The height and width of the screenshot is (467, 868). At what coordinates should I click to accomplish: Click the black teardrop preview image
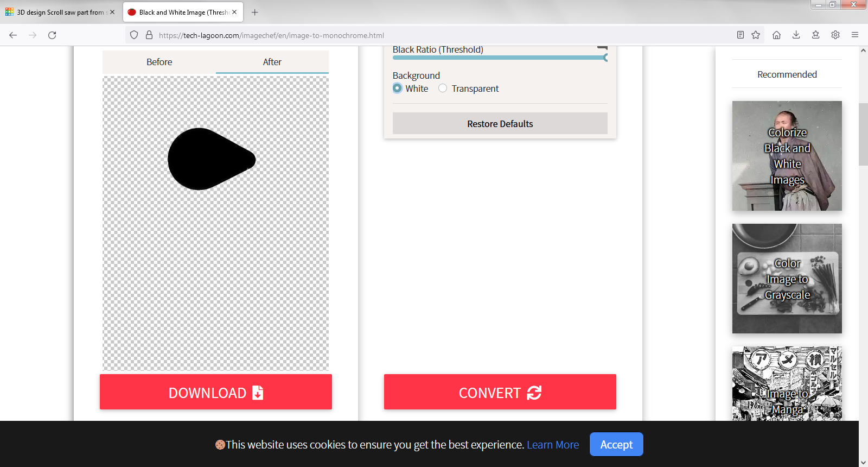tap(212, 159)
